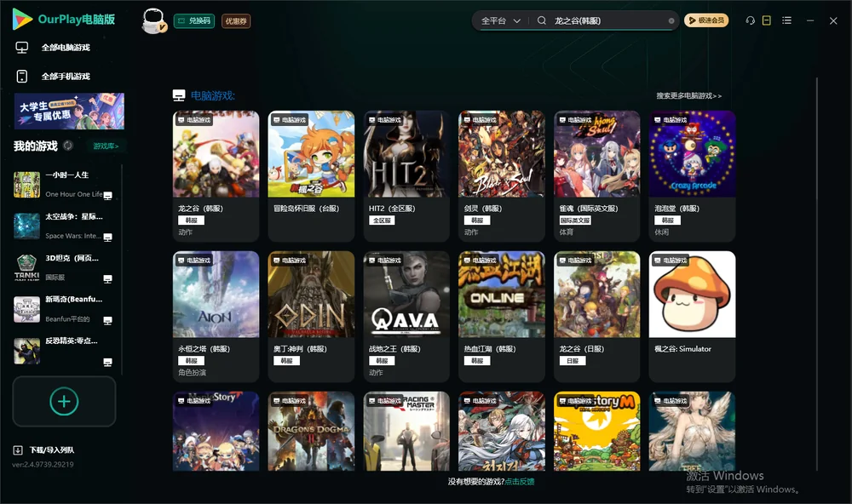Viewport: 852px width, 504px height.
Task: Select the 剑灵 (韩服) game card
Action: [x=502, y=176]
